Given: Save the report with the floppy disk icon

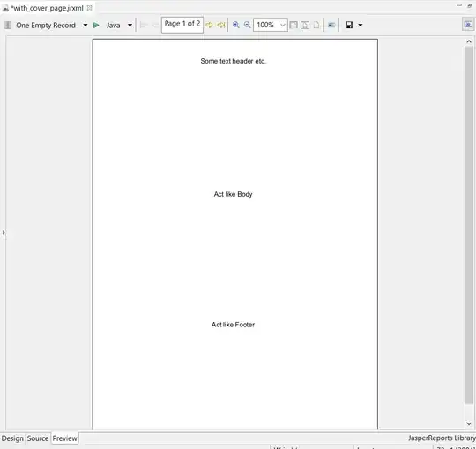Looking at the screenshot, I should [x=349, y=26].
